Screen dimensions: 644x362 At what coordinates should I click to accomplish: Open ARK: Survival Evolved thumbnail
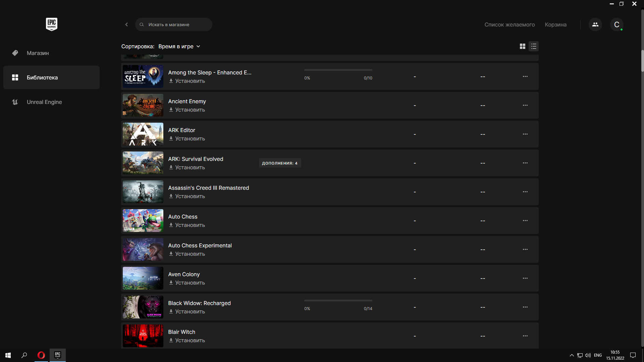click(x=143, y=163)
